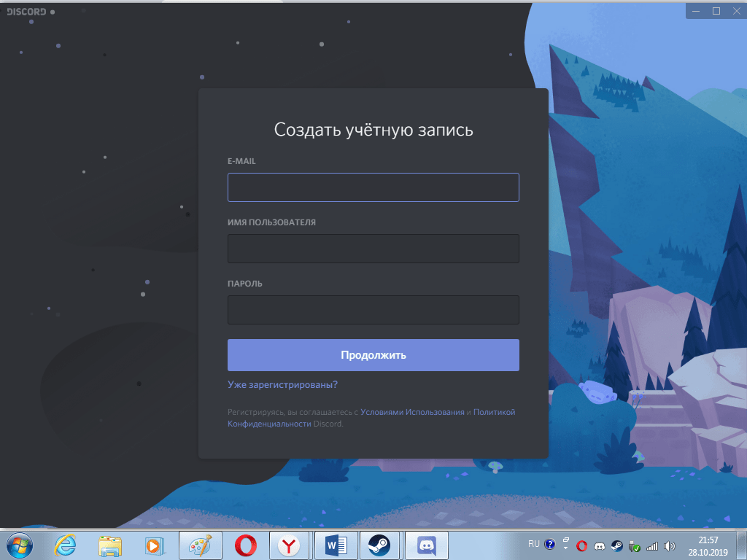Launch Yandex Browser from the taskbar

pyautogui.click(x=290, y=545)
